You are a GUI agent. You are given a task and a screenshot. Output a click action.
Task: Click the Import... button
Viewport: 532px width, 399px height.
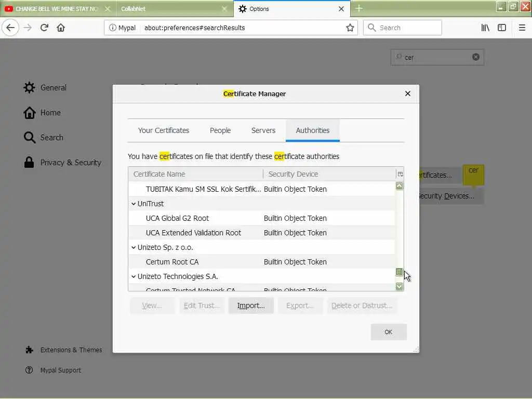(x=251, y=305)
